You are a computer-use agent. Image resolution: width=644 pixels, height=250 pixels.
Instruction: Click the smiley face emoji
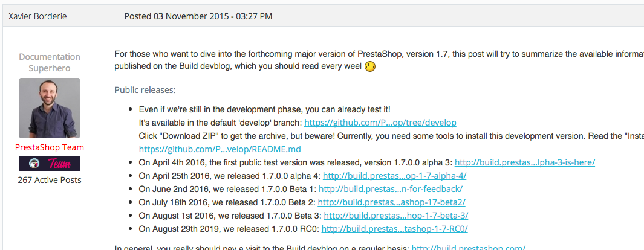coord(370,66)
